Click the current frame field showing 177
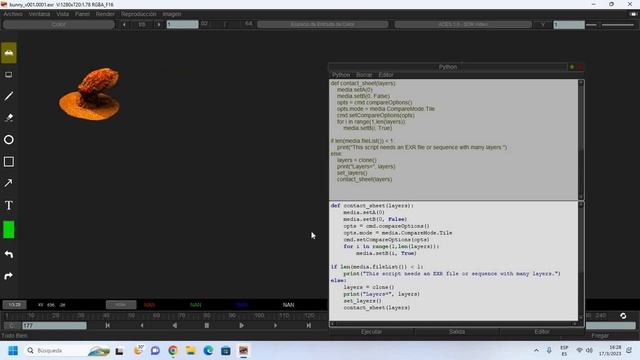This screenshot has width=640, height=360. pyautogui.click(x=54, y=325)
